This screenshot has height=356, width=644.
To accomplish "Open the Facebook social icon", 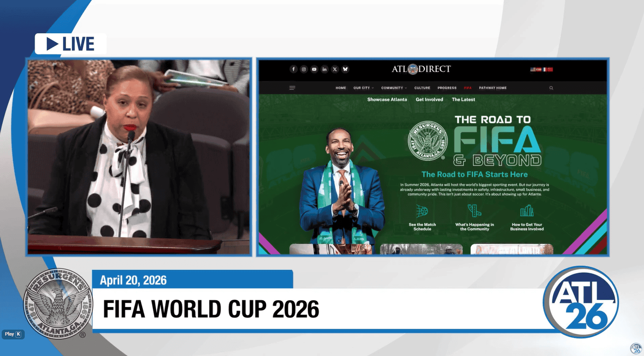I will click(293, 69).
